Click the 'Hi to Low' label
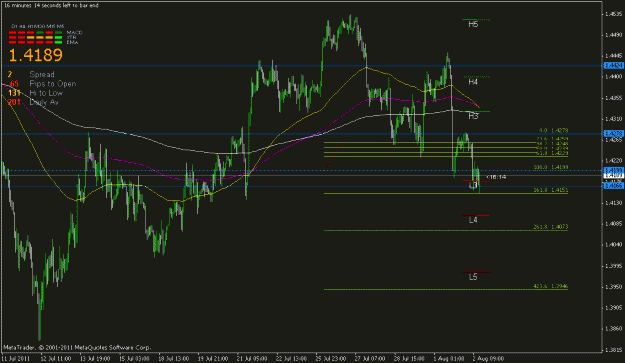Image resolution: width=625 pixels, height=363 pixels. [46, 93]
